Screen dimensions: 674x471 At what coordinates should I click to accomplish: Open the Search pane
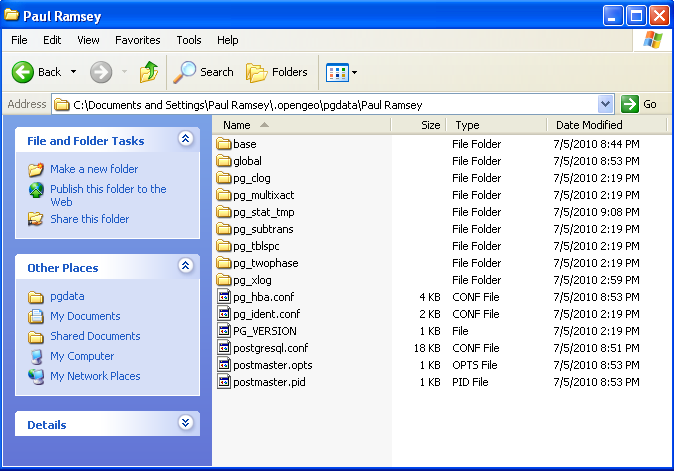(x=203, y=72)
